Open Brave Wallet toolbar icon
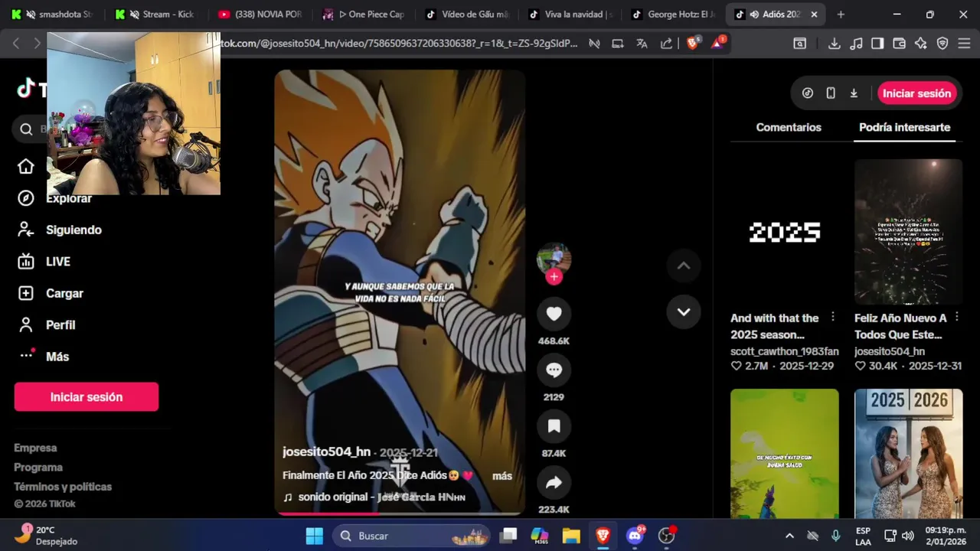 900,44
